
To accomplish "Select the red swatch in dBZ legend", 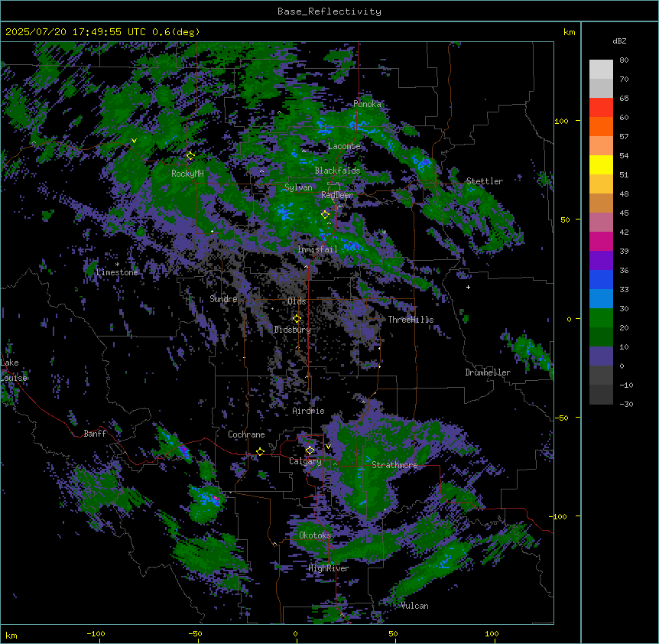I will 601,107.
